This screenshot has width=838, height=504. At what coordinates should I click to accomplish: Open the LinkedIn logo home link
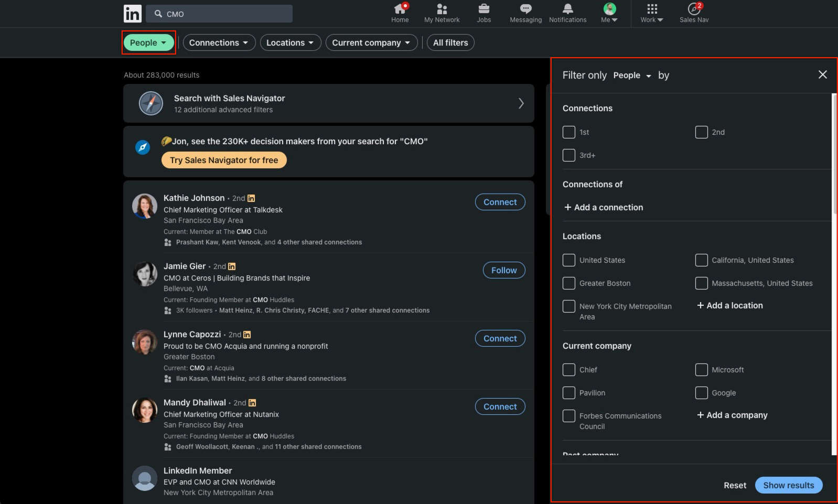point(132,14)
